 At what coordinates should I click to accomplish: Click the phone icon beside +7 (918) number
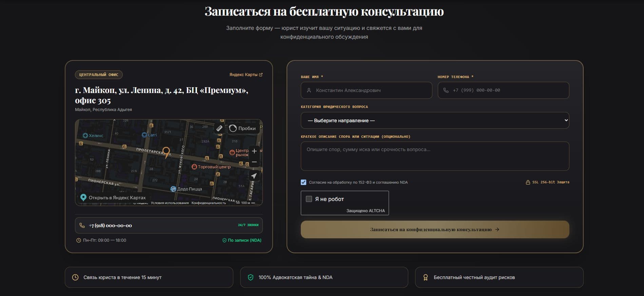click(x=82, y=225)
